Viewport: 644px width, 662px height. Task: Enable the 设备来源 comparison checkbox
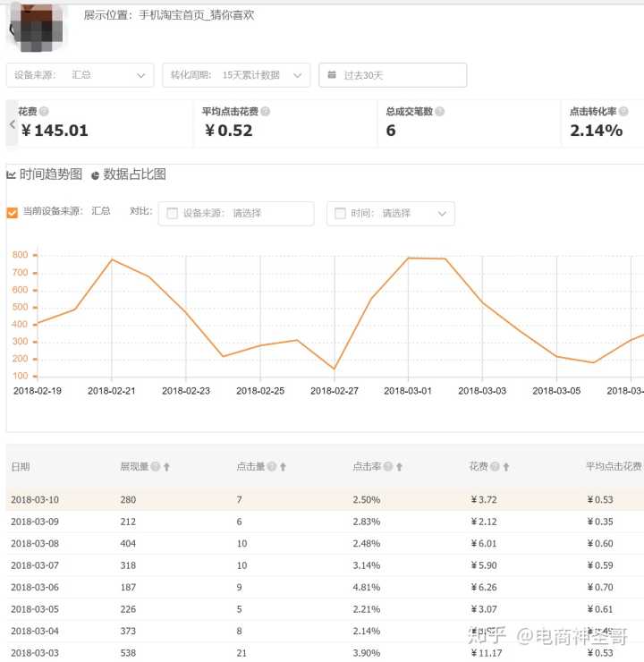click(x=172, y=214)
